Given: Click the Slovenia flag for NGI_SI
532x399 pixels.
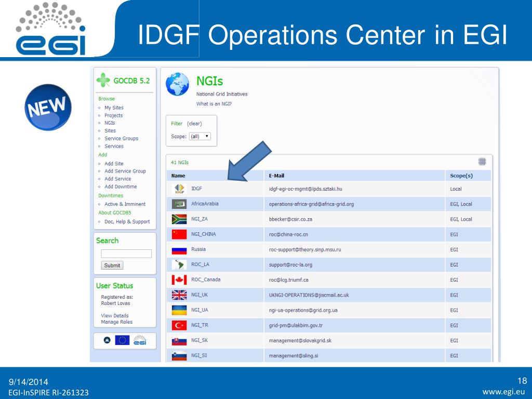Looking at the screenshot, I should tap(179, 355).
